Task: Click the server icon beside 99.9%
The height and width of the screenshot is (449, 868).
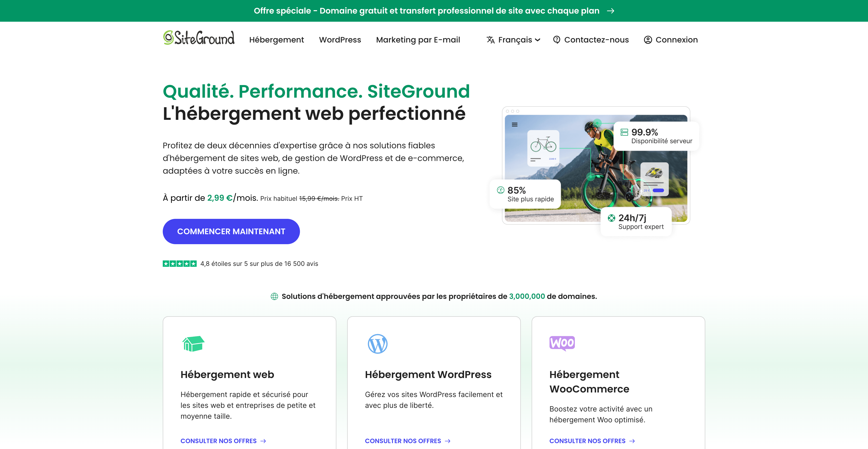Action: [x=624, y=132]
